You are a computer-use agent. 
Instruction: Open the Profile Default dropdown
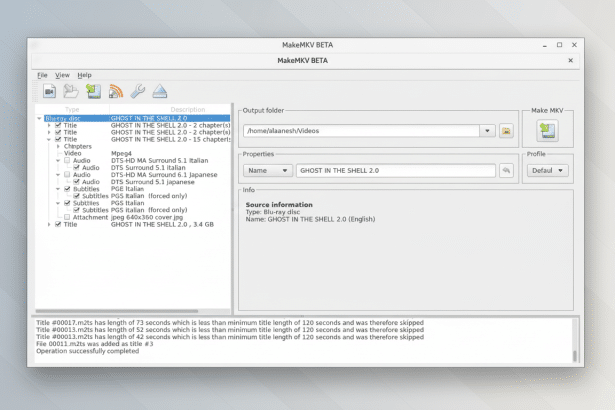[548, 170]
